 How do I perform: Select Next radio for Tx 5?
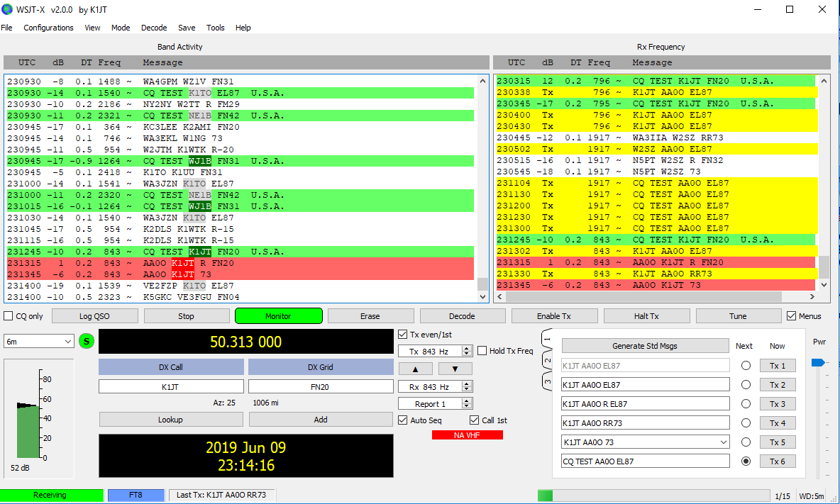pyautogui.click(x=746, y=442)
